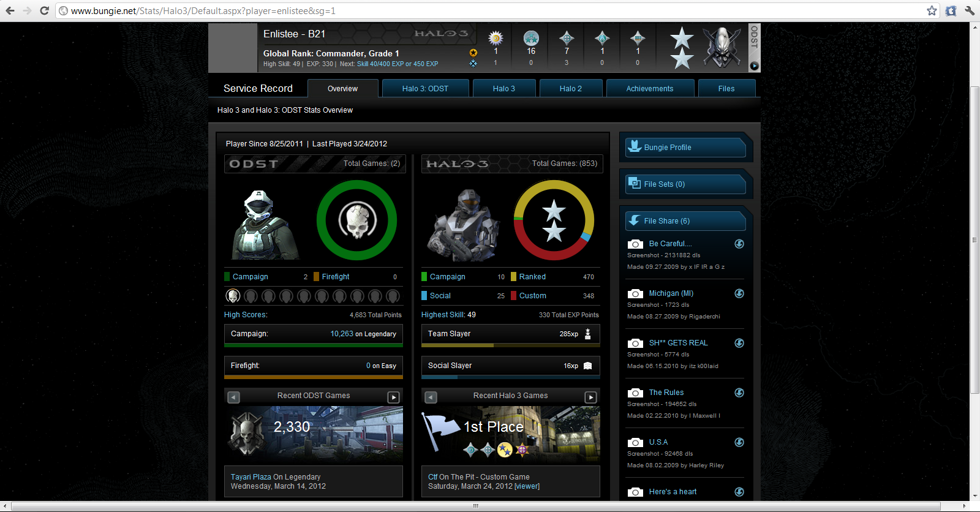Go back with the browser back arrow

(10, 10)
